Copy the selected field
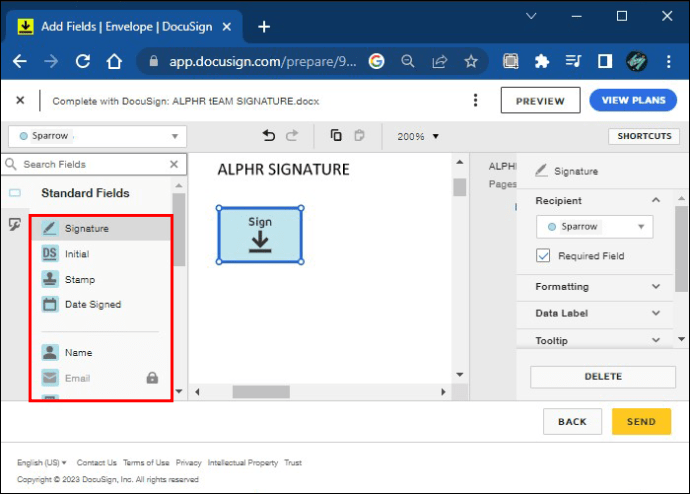The height and width of the screenshot is (494, 690). [x=336, y=135]
